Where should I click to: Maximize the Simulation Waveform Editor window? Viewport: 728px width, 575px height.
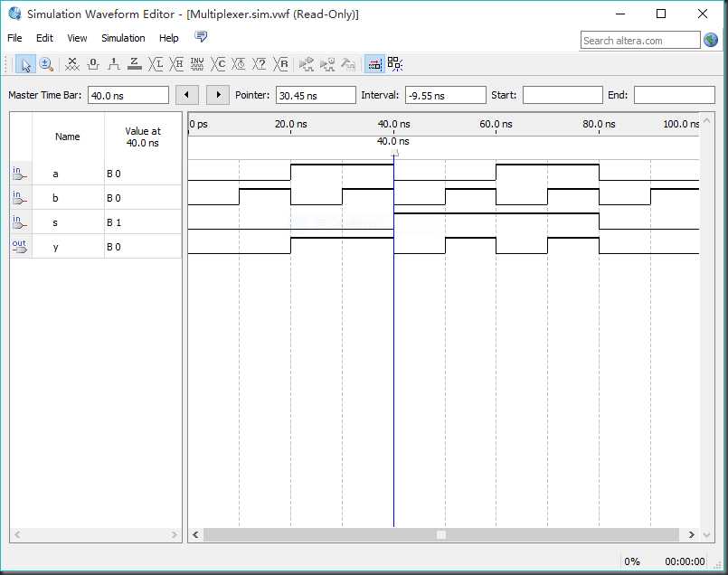tap(661, 14)
